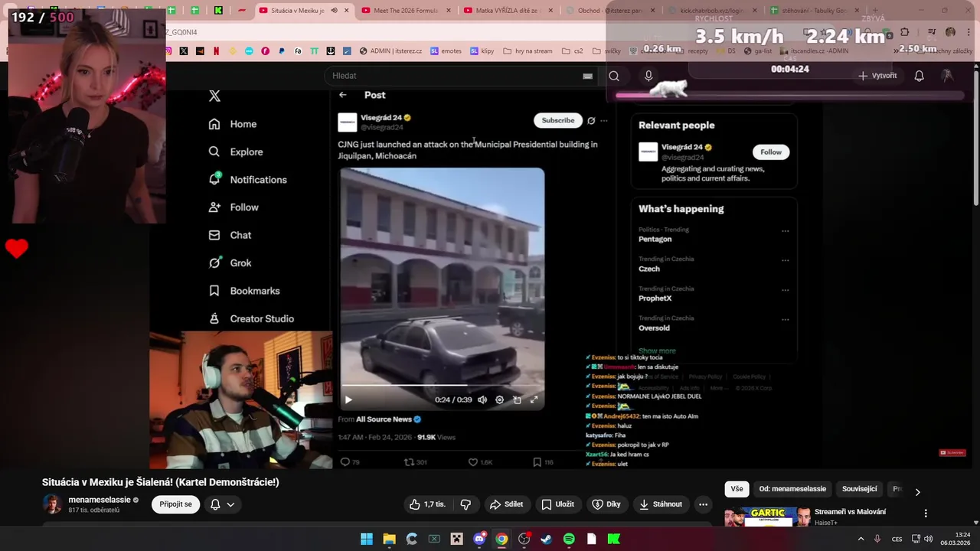Open the hry na stream bookmark folder
The height and width of the screenshot is (551, 980).
(x=528, y=51)
